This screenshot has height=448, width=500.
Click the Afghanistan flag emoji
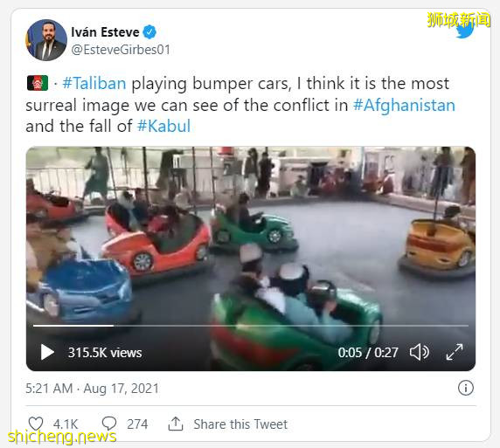pyautogui.click(x=38, y=83)
